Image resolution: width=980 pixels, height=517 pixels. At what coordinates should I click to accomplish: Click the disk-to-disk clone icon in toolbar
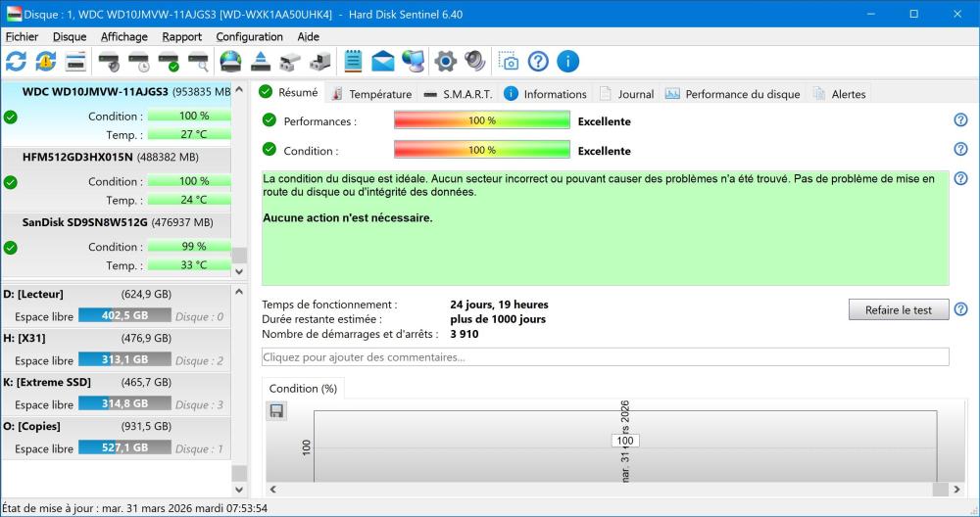point(290,61)
